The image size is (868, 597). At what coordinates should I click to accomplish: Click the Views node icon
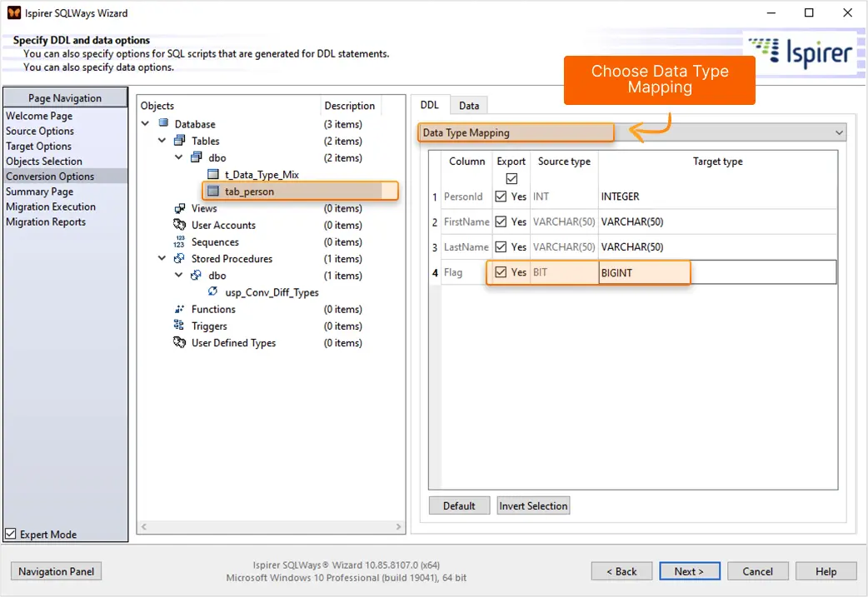(x=179, y=208)
